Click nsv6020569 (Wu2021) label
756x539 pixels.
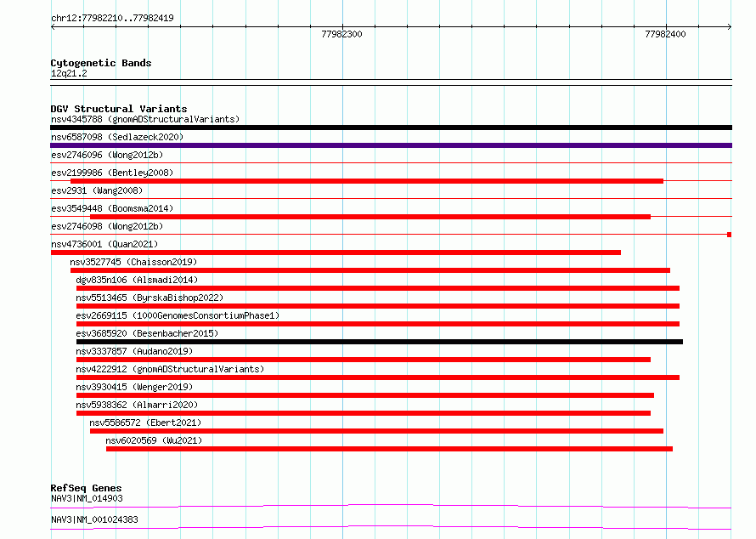click(x=154, y=440)
